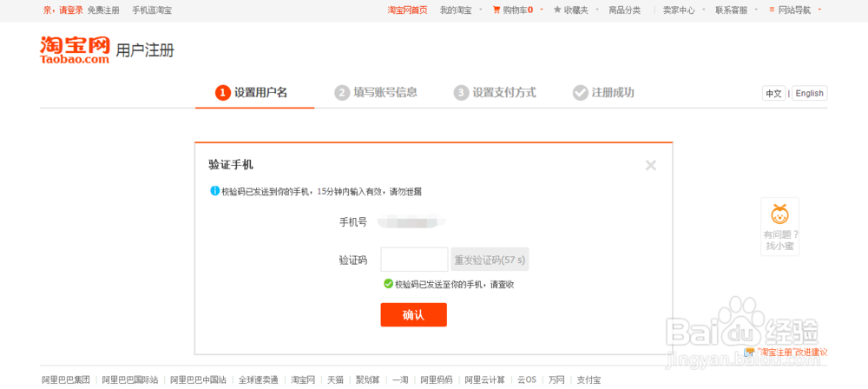Viewport: 868px width, 389px height.
Task: Click 免费注册 link
Action: click(103, 10)
